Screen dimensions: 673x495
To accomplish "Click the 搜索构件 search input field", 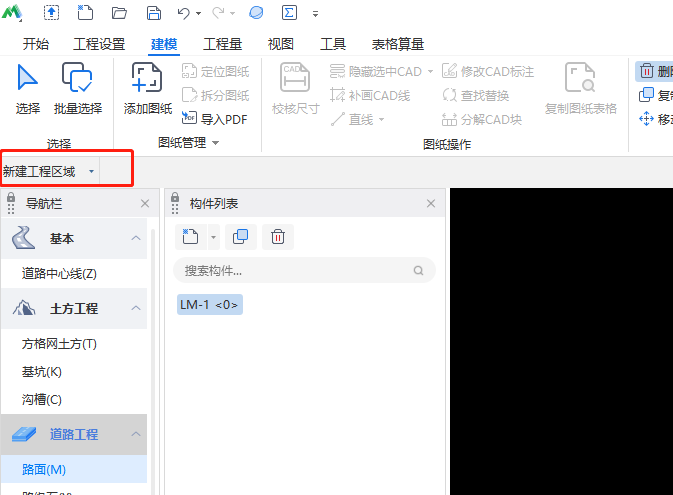I will coord(295,270).
